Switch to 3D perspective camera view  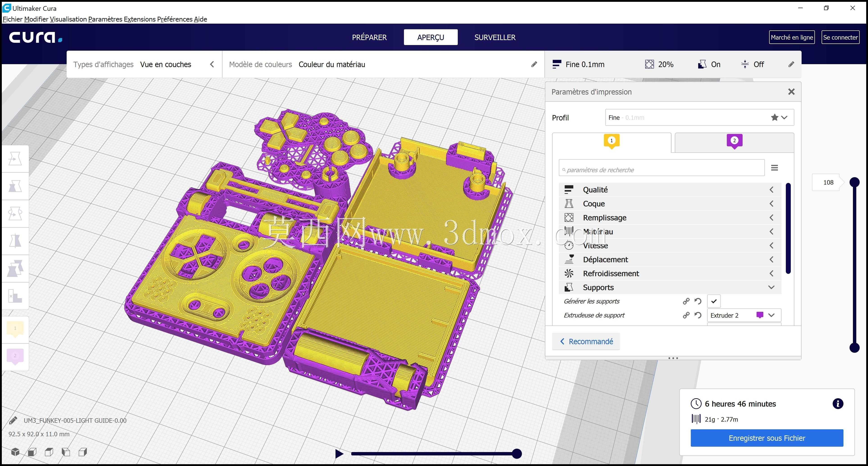[15, 452]
